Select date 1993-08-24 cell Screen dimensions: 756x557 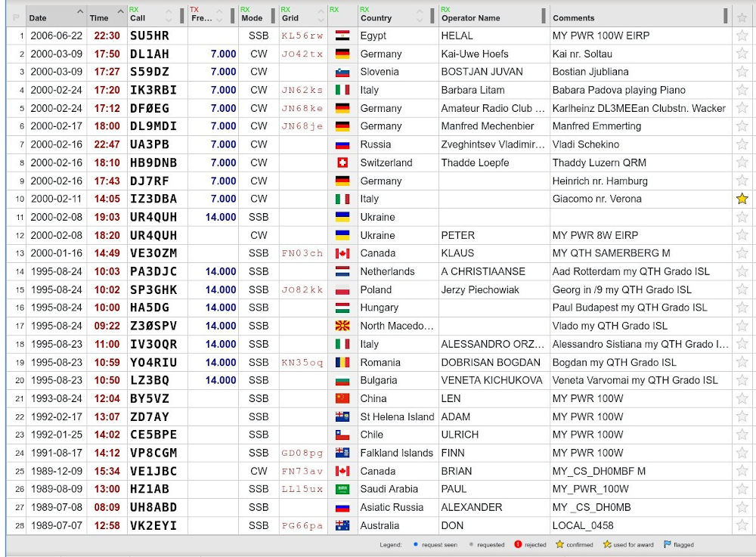click(x=57, y=398)
